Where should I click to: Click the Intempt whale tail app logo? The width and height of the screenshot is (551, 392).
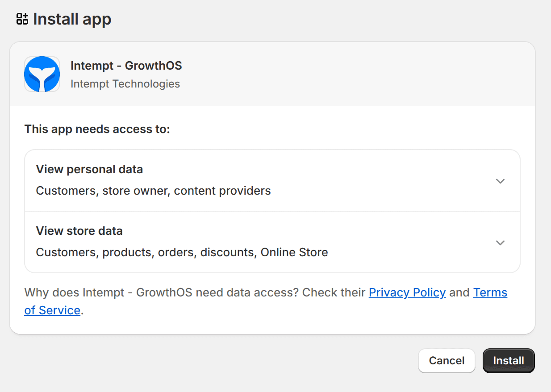tap(42, 74)
